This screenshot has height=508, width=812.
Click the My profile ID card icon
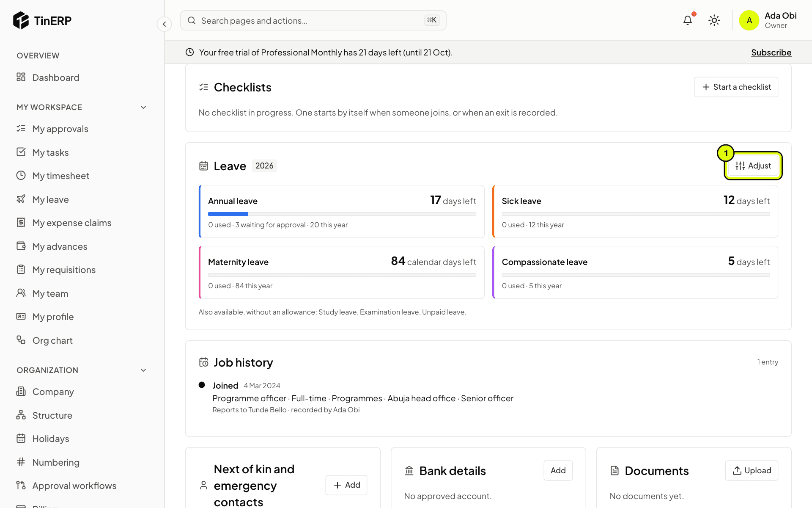[21, 316]
